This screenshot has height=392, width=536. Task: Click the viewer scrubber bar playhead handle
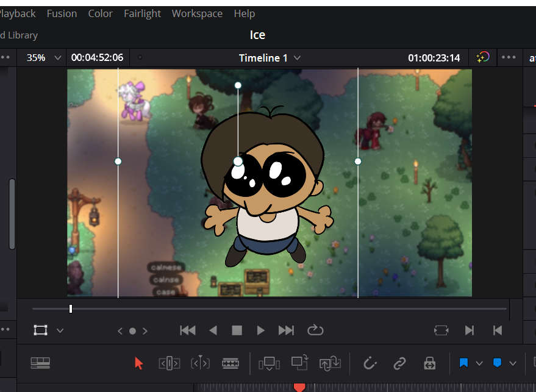coord(71,309)
